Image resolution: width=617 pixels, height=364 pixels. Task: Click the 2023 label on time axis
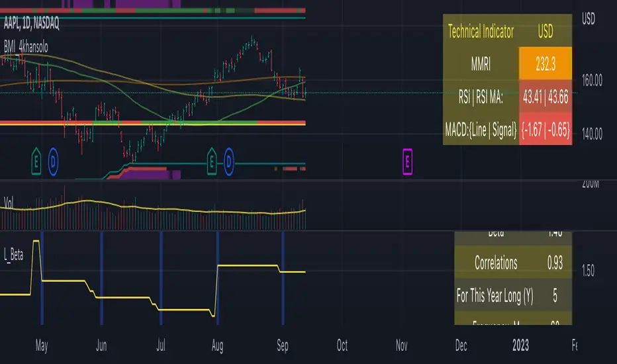pos(521,345)
